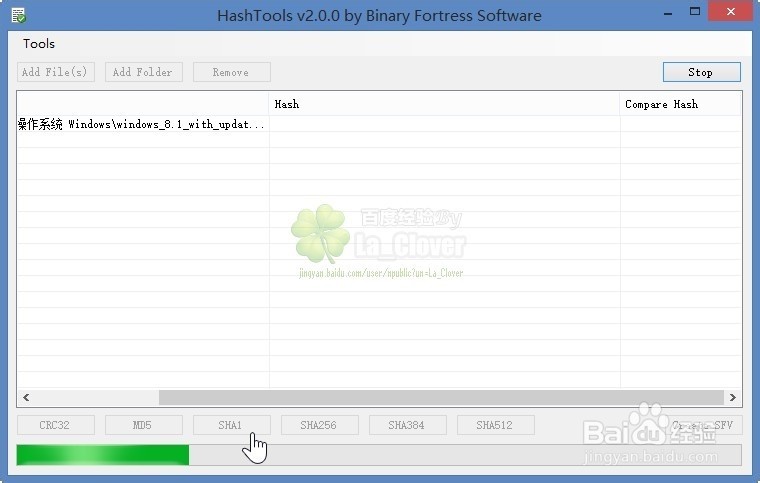Screen dimensions: 760x483
Task: Calculate MD5 hash
Action: point(143,425)
